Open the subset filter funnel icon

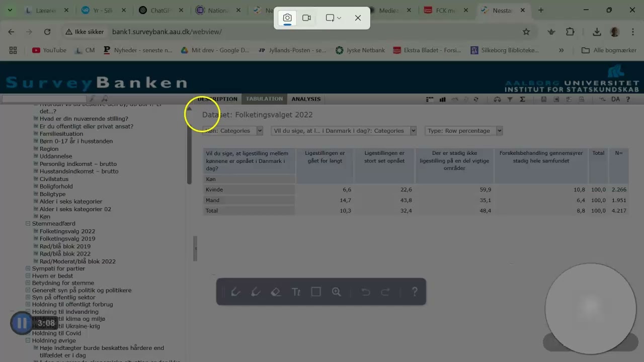510,100
